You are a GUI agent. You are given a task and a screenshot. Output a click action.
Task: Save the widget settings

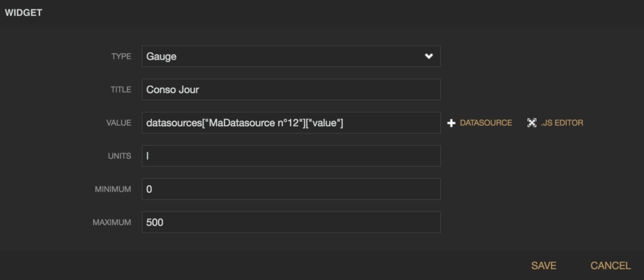pos(544,266)
